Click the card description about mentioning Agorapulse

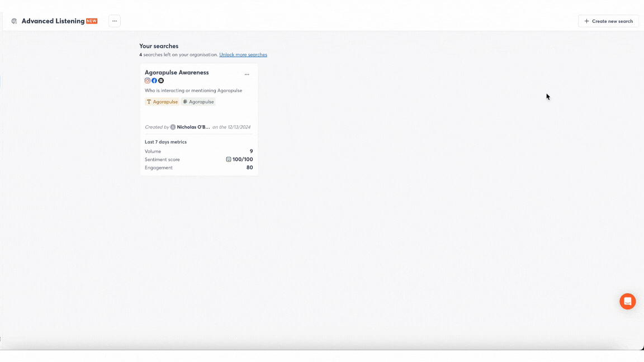click(193, 90)
